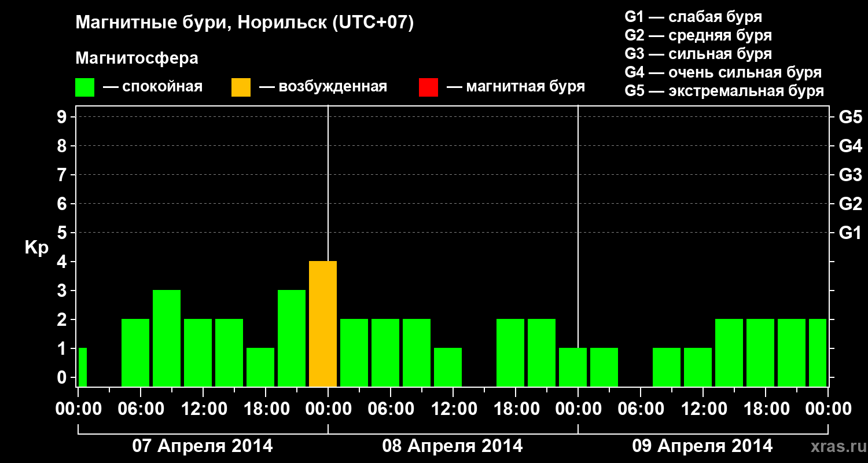Viewport: 868px width, 463px height.
Task: Click the last '00:00' label at the axis end
Action: [x=828, y=409]
